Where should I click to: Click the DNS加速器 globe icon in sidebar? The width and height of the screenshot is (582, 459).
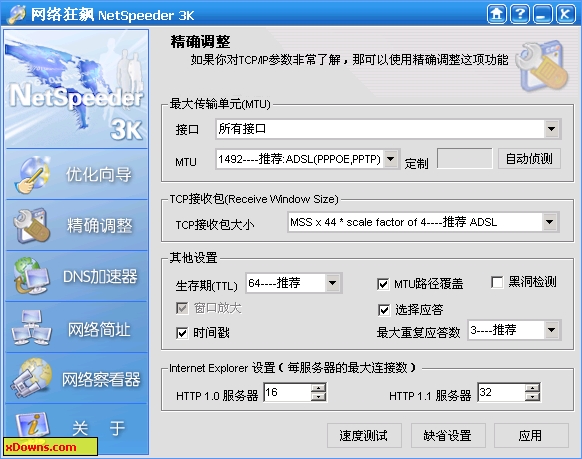point(32,276)
